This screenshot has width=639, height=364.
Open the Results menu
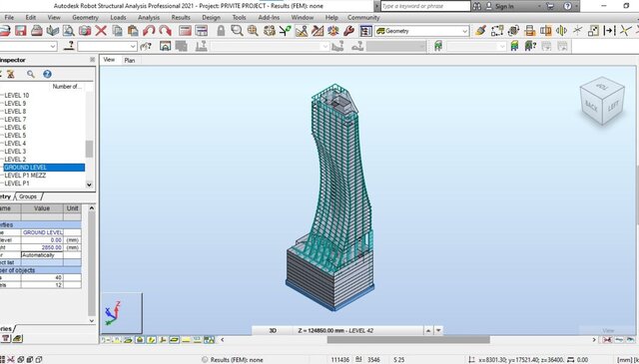(x=181, y=18)
